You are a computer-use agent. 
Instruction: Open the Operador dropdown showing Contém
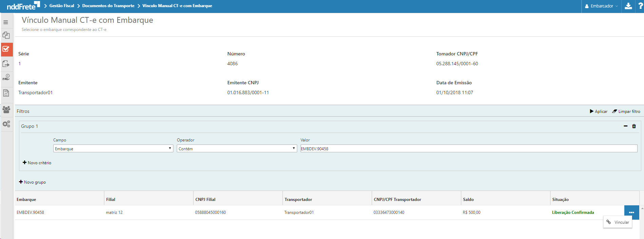(x=236, y=149)
